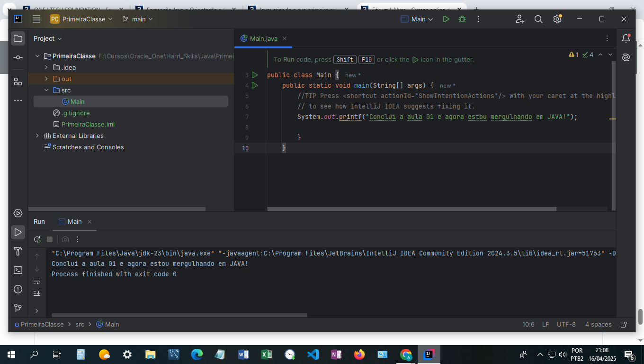Toggle scroll to end of console
Image resolution: width=644 pixels, height=364 pixels.
[x=37, y=293]
